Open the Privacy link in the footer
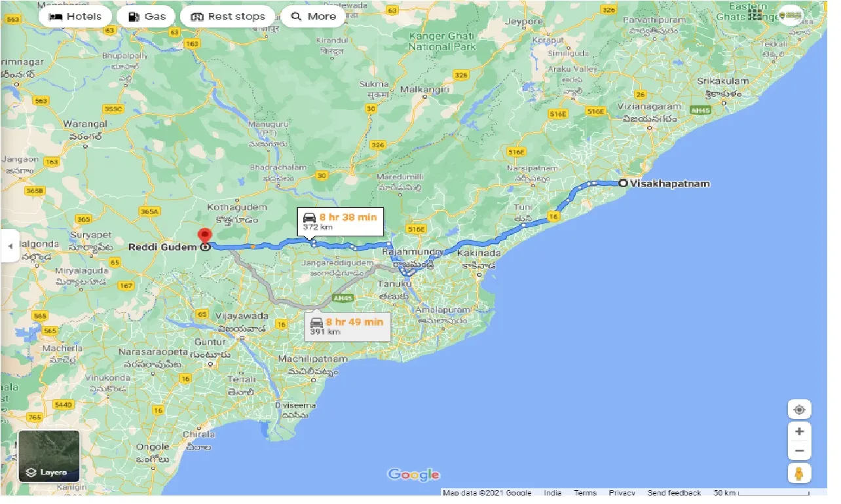 click(x=622, y=492)
